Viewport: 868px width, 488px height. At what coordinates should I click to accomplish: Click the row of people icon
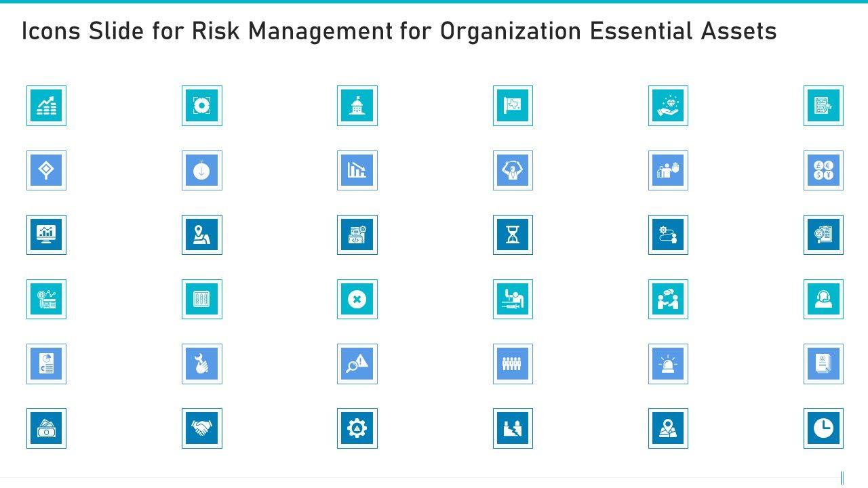pos(513,364)
